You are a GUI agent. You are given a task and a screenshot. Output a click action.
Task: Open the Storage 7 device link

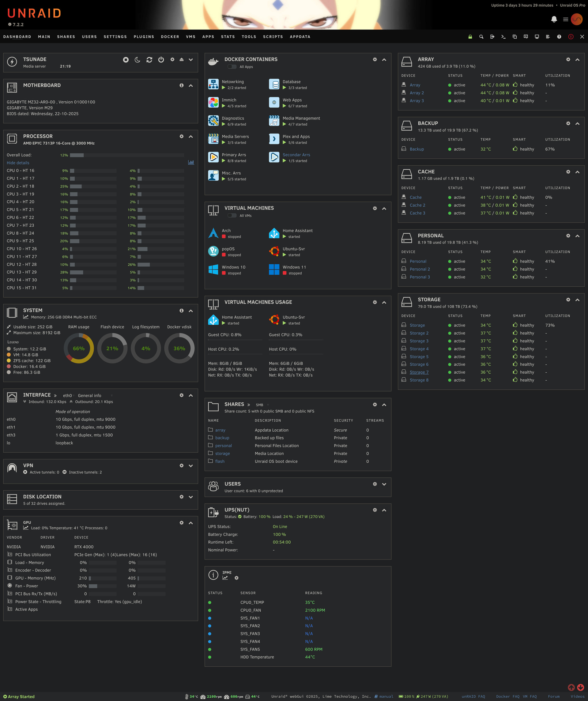419,372
